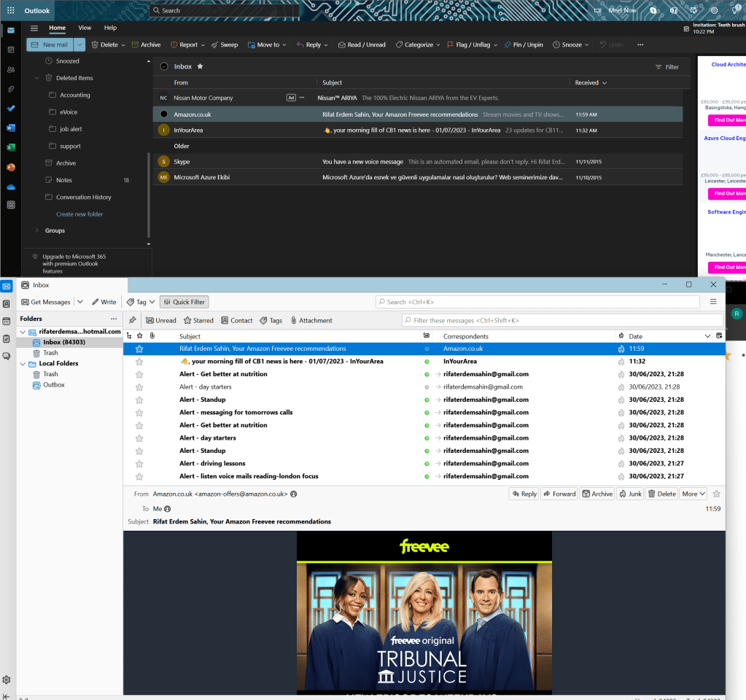Open Address Book in Thunderbird spaces bar
The height and width of the screenshot is (700, 746).
coord(7,304)
